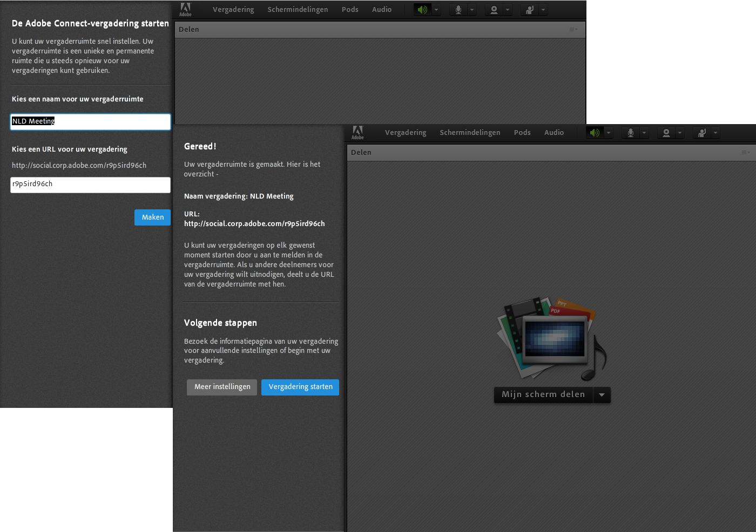Open the Delen pod options menu in the foreground window

click(746, 152)
